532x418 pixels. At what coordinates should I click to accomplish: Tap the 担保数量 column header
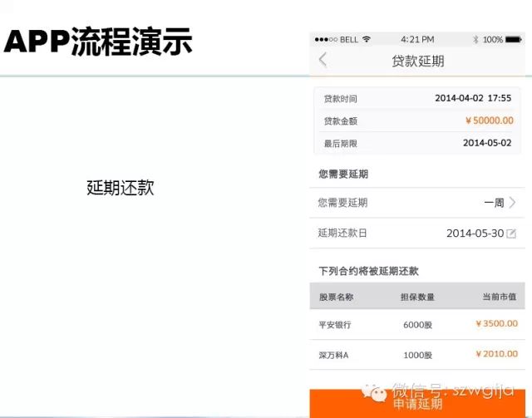[x=417, y=297]
